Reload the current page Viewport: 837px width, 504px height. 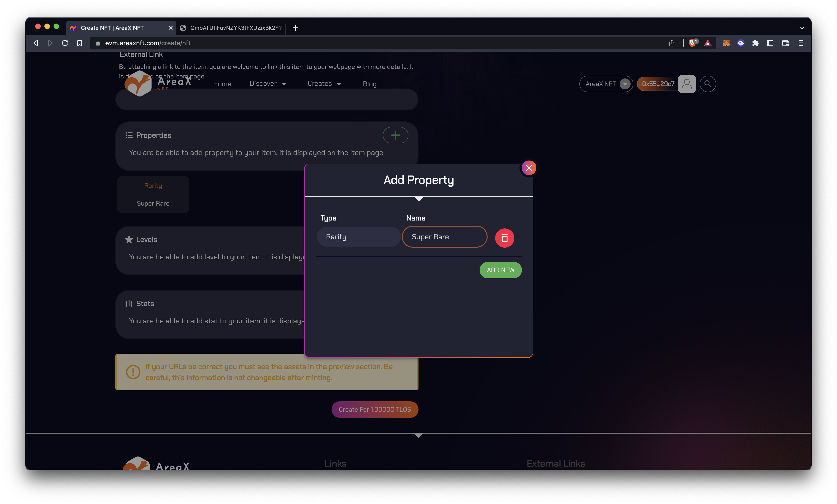pyautogui.click(x=65, y=43)
